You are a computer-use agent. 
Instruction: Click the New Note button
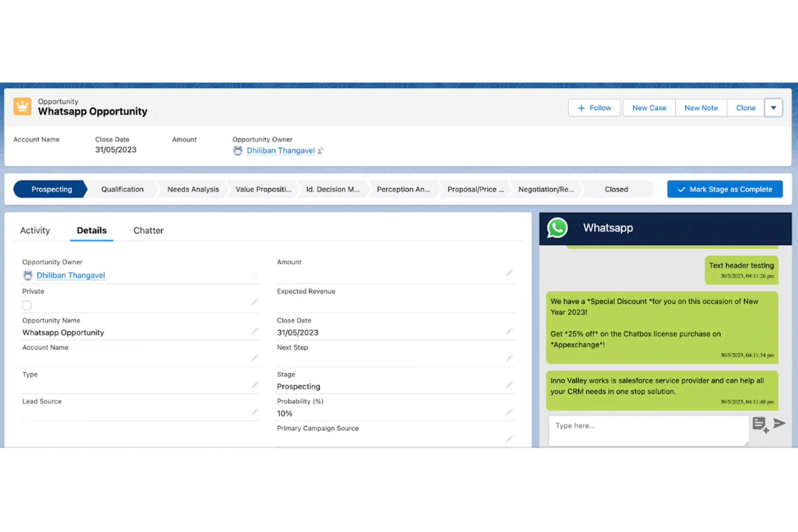pyautogui.click(x=701, y=108)
